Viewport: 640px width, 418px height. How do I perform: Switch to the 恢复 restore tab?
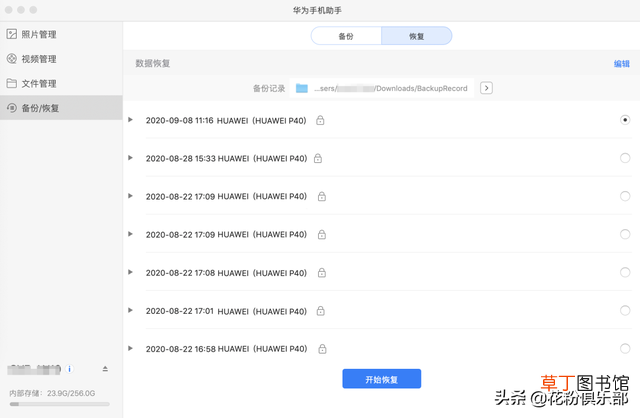click(417, 36)
